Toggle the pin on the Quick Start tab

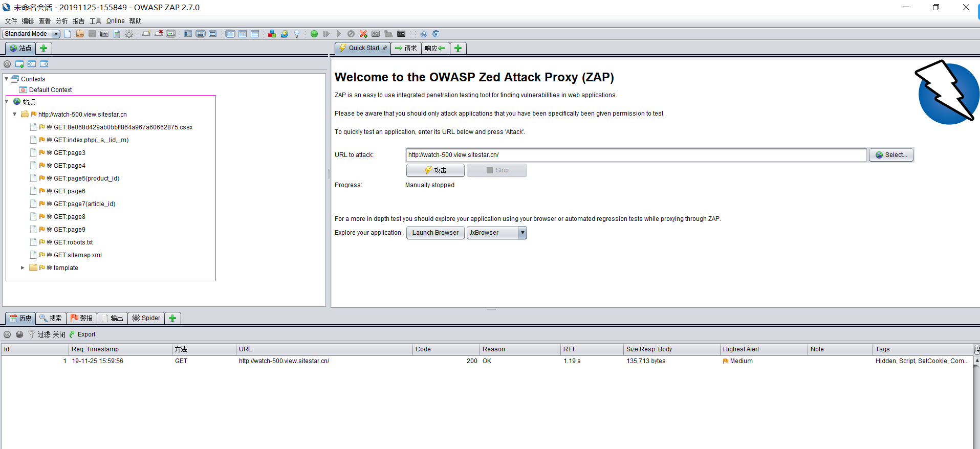pyautogui.click(x=385, y=48)
